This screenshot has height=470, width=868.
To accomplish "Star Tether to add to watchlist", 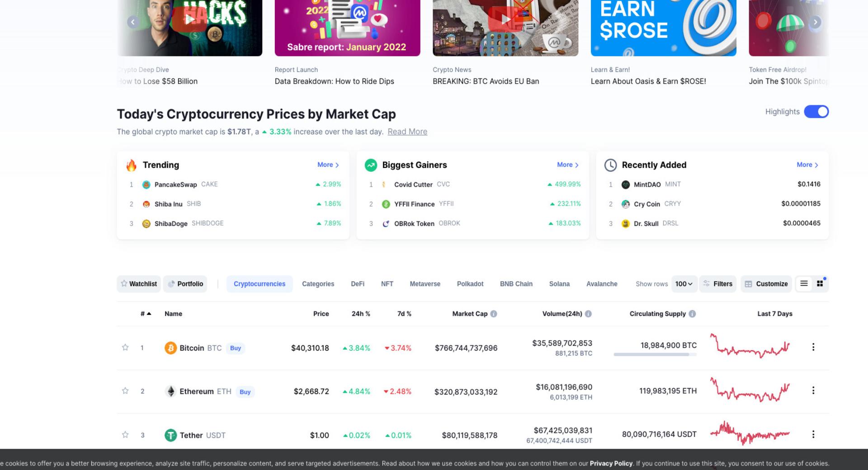I will [125, 434].
